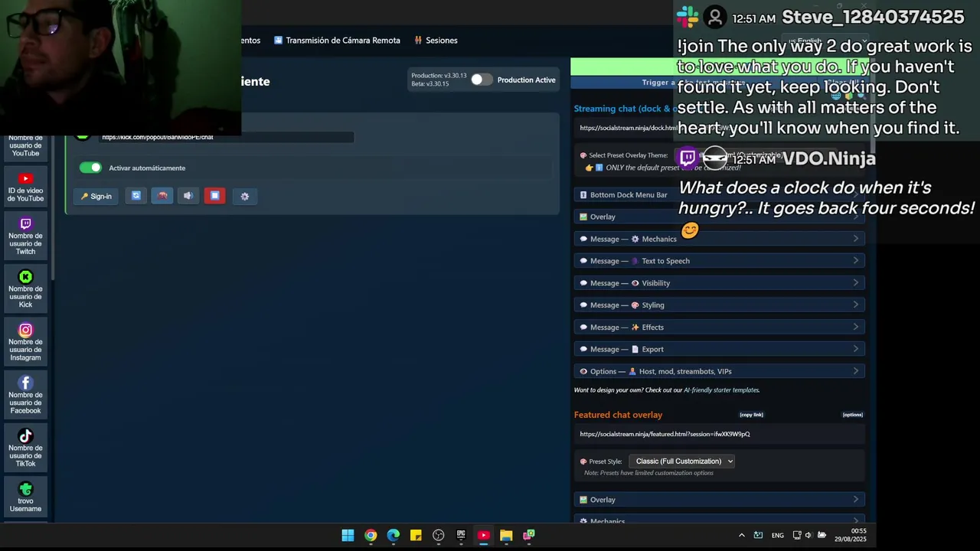
Task: Click Production version v3.30.13 text
Action: 439,76
